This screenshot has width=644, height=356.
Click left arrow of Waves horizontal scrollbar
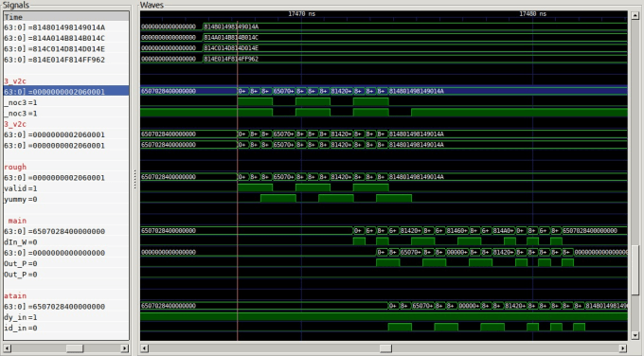coord(144,348)
